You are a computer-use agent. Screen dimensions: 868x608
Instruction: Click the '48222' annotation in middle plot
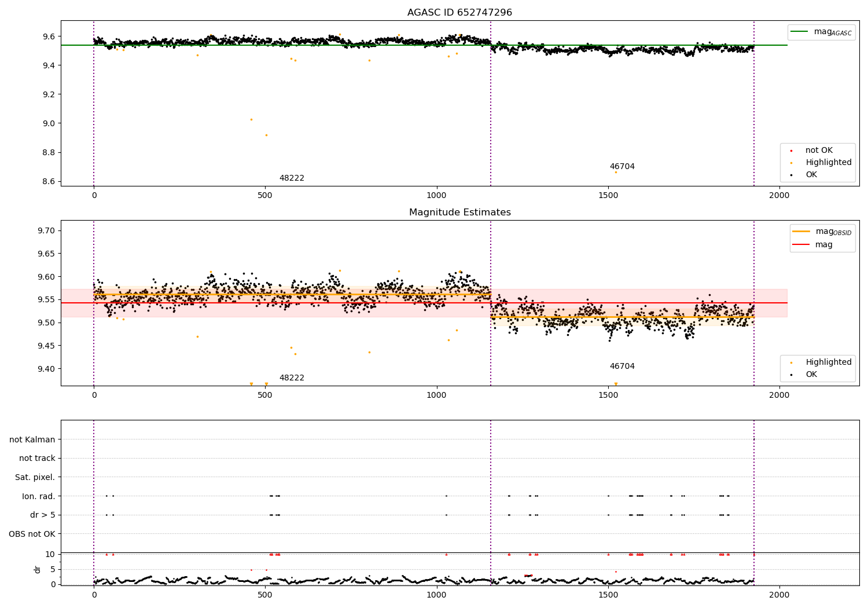(x=292, y=378)
